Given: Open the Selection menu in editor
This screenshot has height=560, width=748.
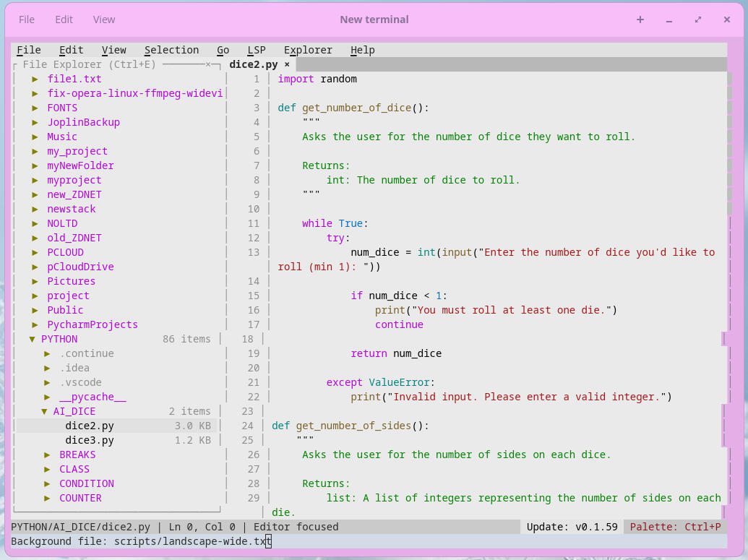Looking at the screenshot, I should tap(171, 50).
